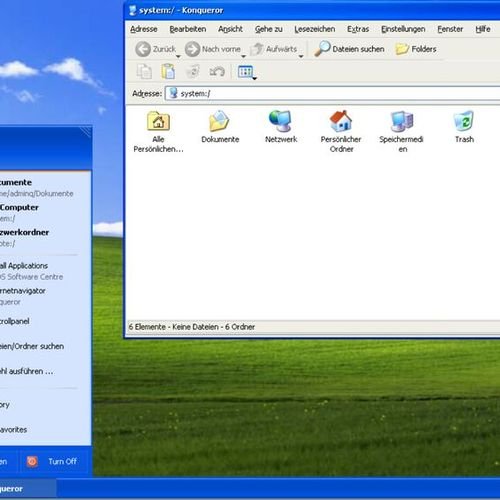500x500 pixels.
Task: Open Dateien/Ordner suchen start menu entry
Action: point(39,346)
